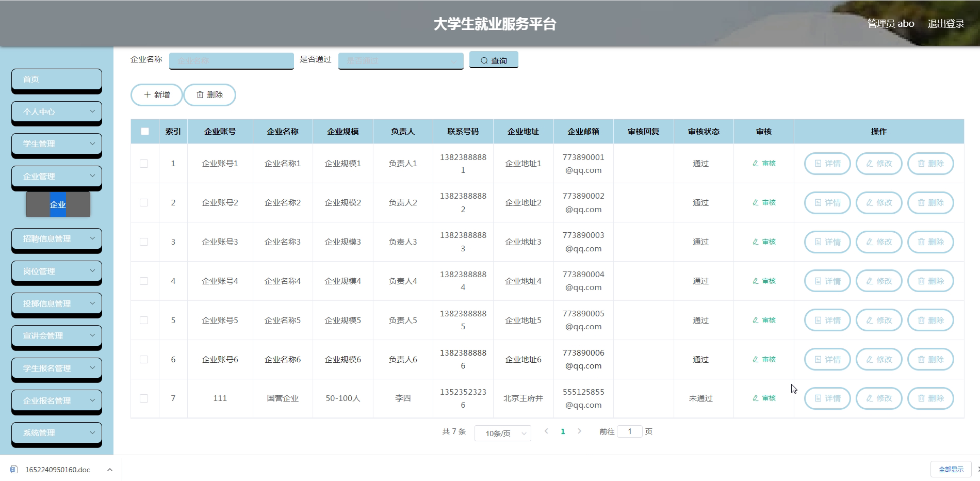Open the downloaded 1652240950160.doc file
This screenshot has width=980, height=481.
(57, 470)
